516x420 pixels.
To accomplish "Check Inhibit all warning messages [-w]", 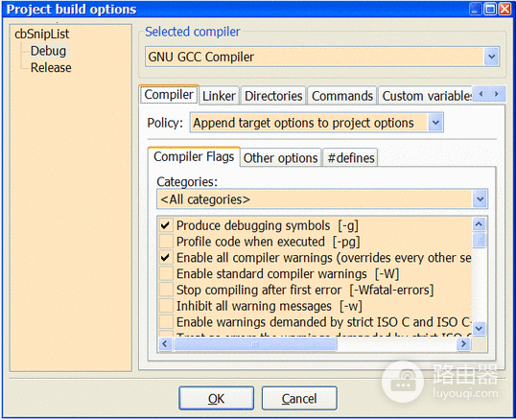I will coord(166,306).
